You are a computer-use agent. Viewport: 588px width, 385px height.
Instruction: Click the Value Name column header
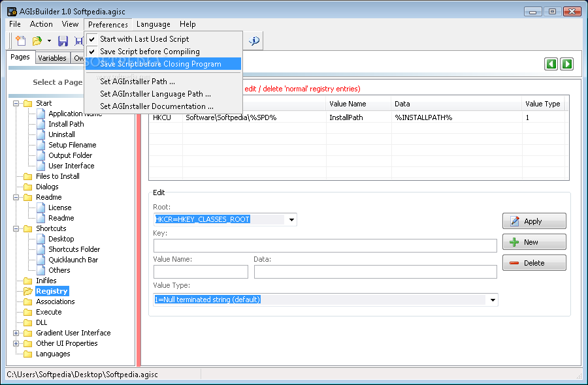pos(359,104)
